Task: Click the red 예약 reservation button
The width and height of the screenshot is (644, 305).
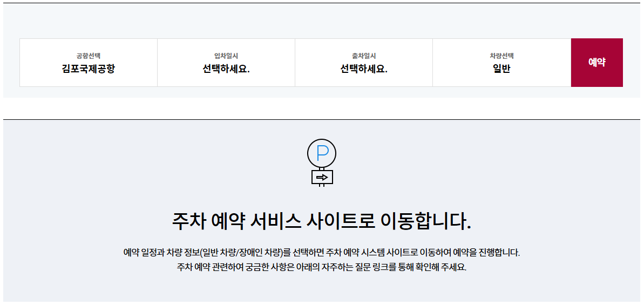Action: pos(597,63)
